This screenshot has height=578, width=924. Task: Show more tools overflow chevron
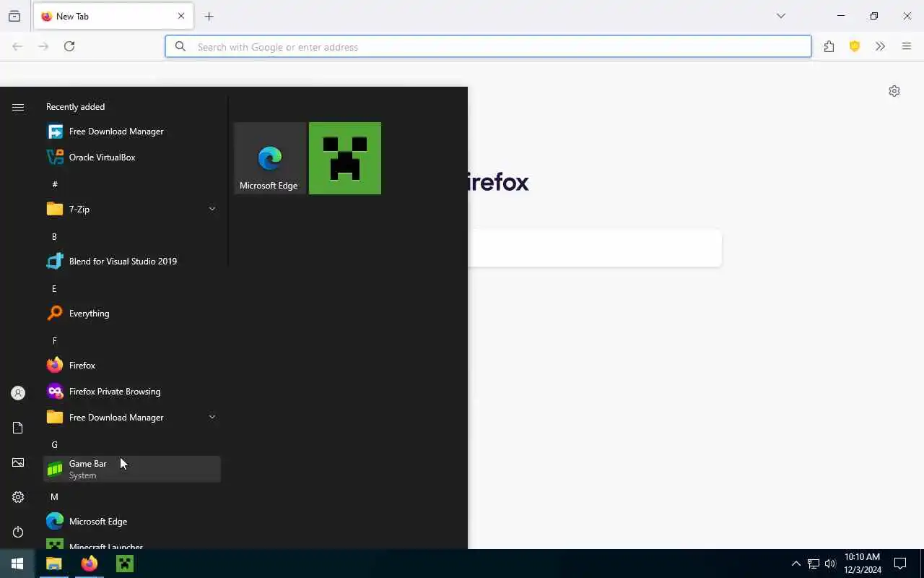pos(880,46)
